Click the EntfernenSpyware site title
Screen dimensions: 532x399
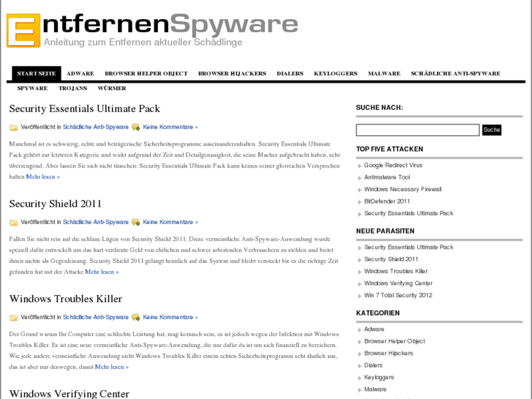170,24
